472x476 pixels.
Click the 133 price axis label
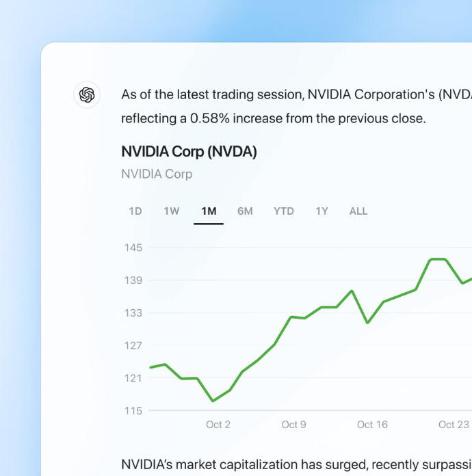[x=133, y=313]
